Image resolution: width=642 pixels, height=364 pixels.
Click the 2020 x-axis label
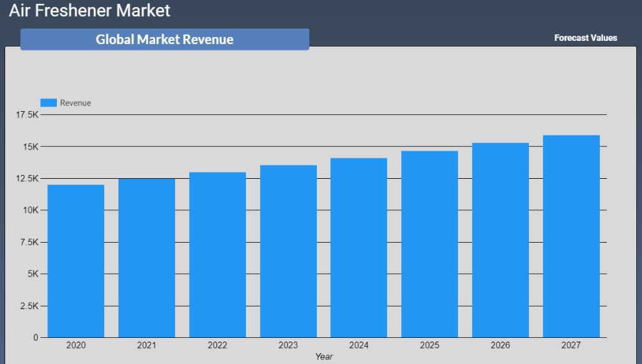(x=76, y=345)
